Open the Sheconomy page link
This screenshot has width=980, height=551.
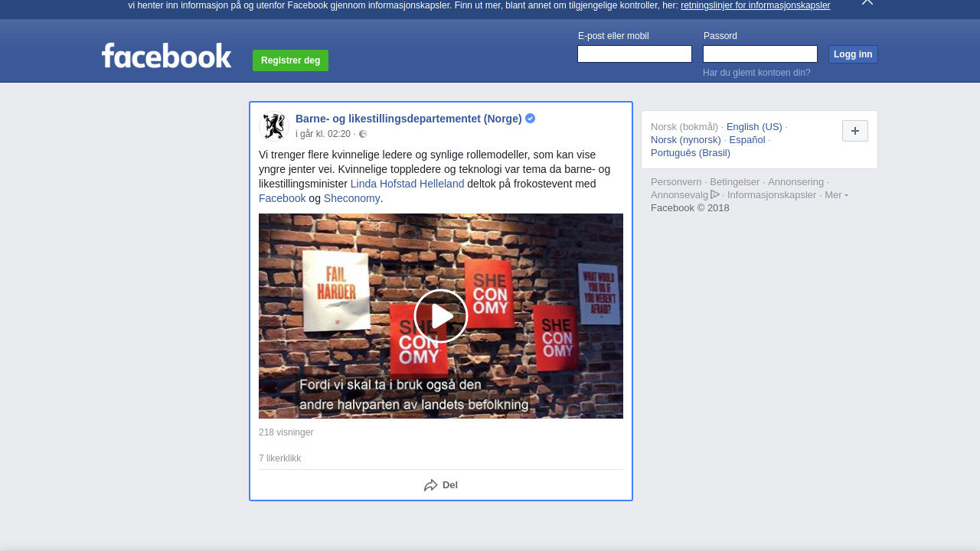click(x=351, y=198)
